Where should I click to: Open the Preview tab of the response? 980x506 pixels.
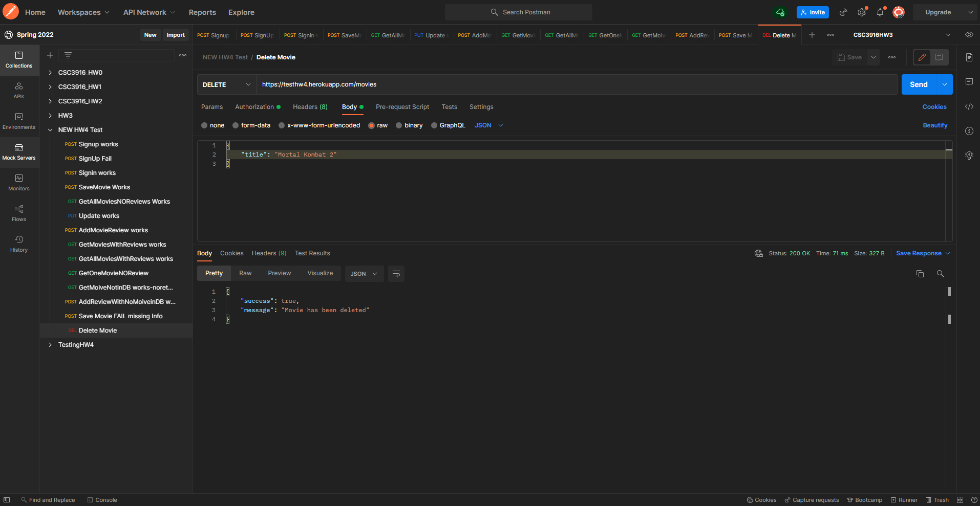(279, 273)
